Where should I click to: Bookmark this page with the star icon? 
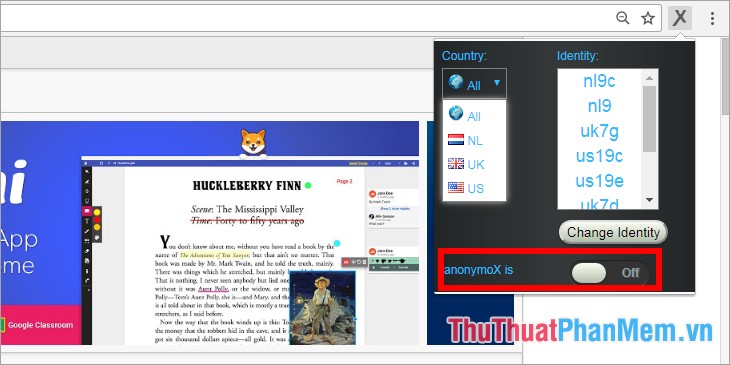[x=648, y=18]
